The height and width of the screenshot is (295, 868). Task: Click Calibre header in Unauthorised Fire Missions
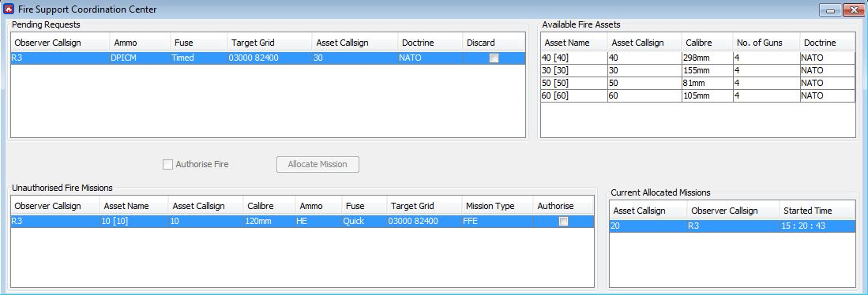pyautogui.click(x=269, y=206)
